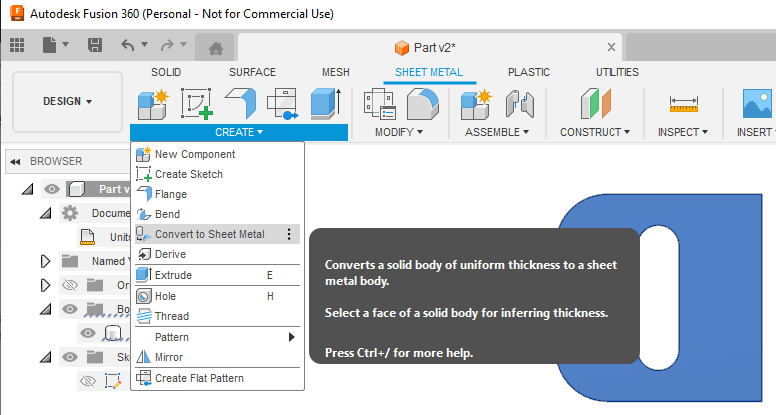Save the design with floppy icon
Viewport: 776px width, 415px height.
coord(95,45)
